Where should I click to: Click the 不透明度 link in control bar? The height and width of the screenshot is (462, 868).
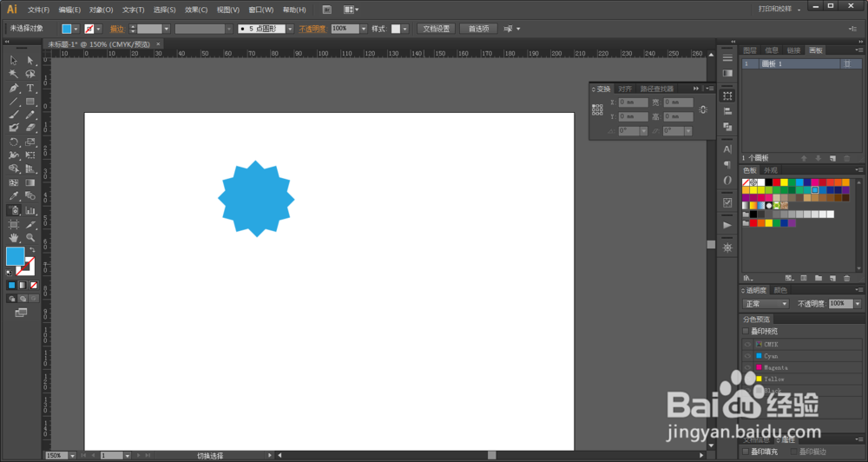point(312,29)
